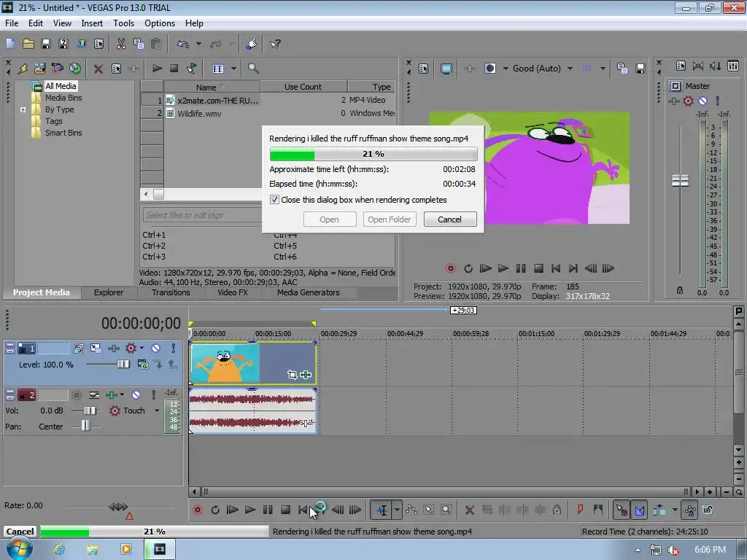The height and width of the screenshot is (560, 747).
Task: Click the Search magnifier icon in Project Media
Action: pos(253,69)
